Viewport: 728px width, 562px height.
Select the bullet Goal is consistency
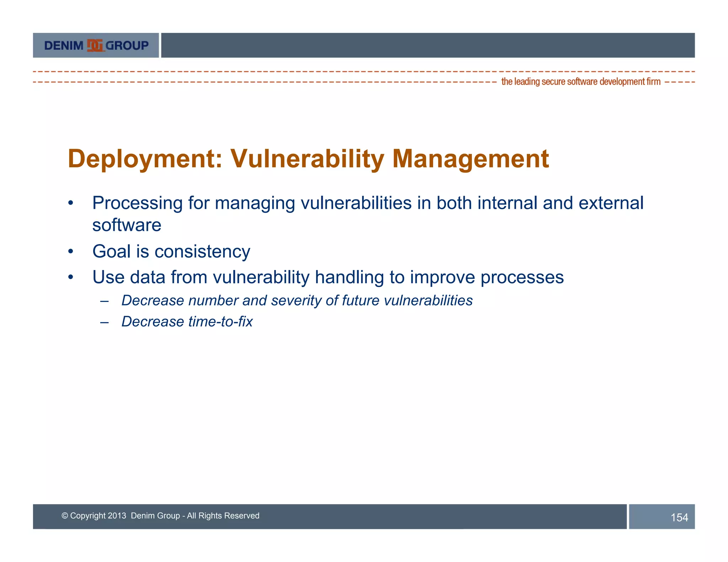click(x=171, y=252)
